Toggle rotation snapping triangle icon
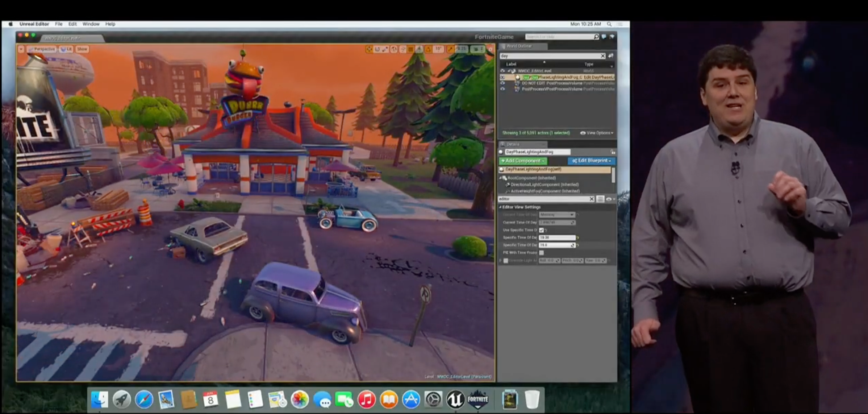 coord(428,49)
